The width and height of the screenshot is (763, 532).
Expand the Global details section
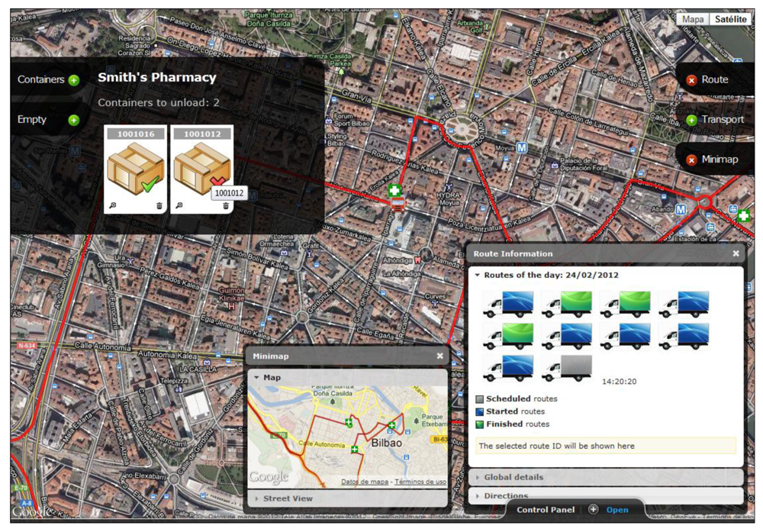coord(606,477)
